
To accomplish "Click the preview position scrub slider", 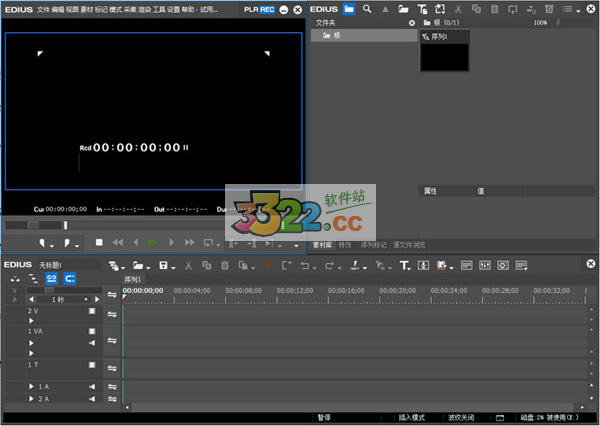I will 66,225.
